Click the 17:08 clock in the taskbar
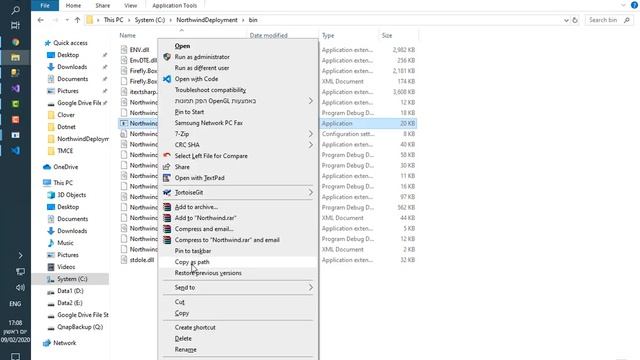This screenshot has height=360, width=640. pos(15,322)
